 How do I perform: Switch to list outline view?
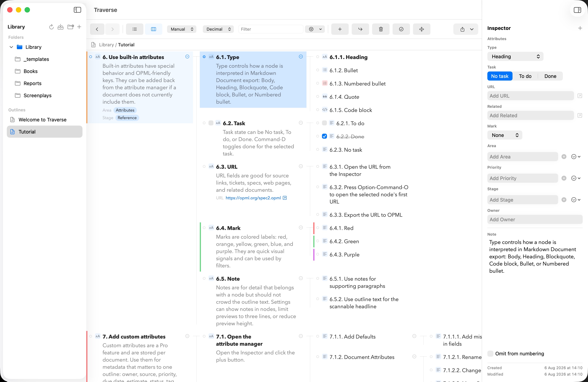(x=135, y=29)
